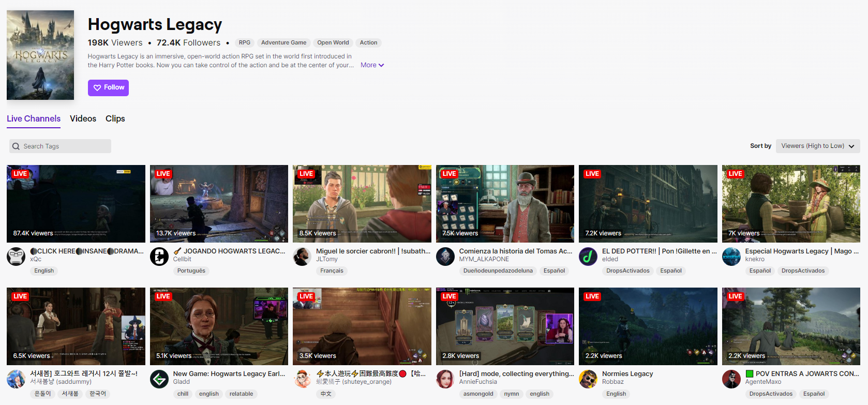This screenshot has height=405, width=868.
Task: Open title 'JOGANDO HOGWARTS LEGAC...'
Action: pos(229,251)
